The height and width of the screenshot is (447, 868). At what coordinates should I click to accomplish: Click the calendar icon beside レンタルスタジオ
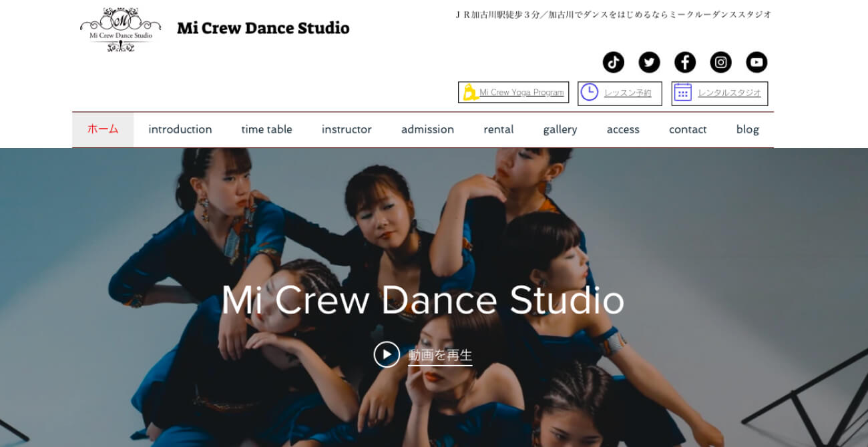point(682,93)
